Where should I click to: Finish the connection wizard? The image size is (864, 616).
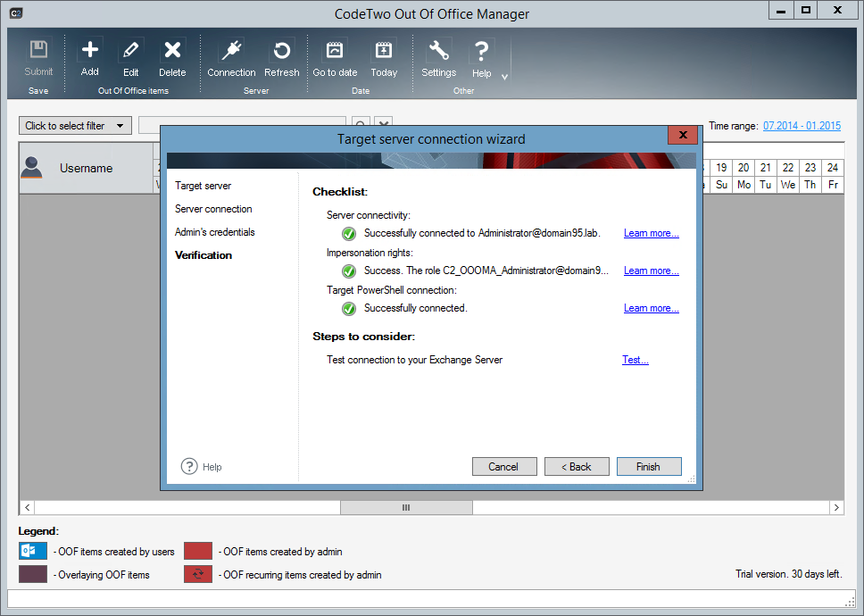pos(649,467)
